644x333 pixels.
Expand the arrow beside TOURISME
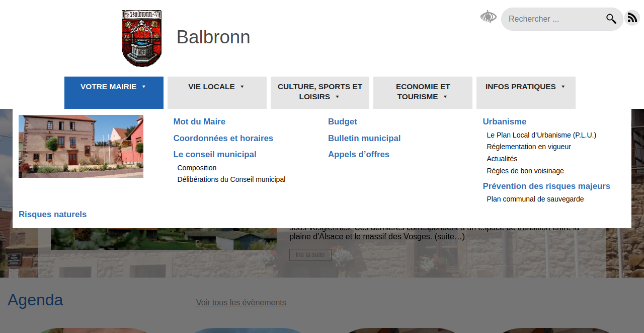445,97
